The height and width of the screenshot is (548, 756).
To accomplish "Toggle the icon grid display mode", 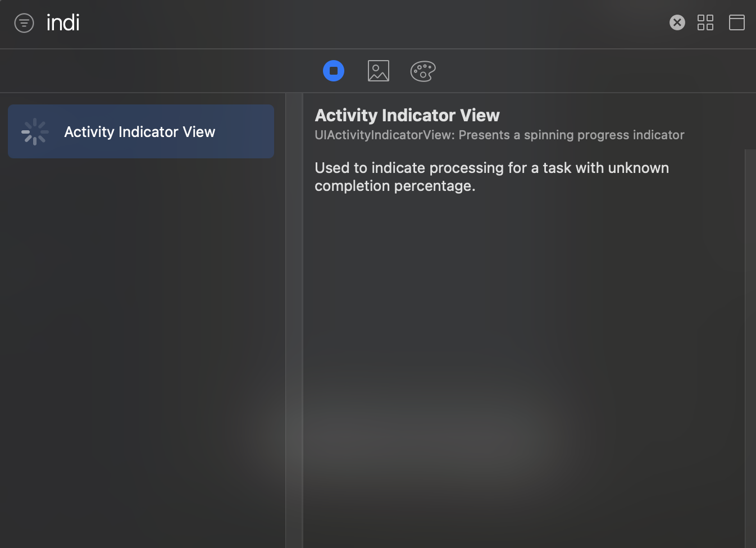I will (x=705, y=22).
